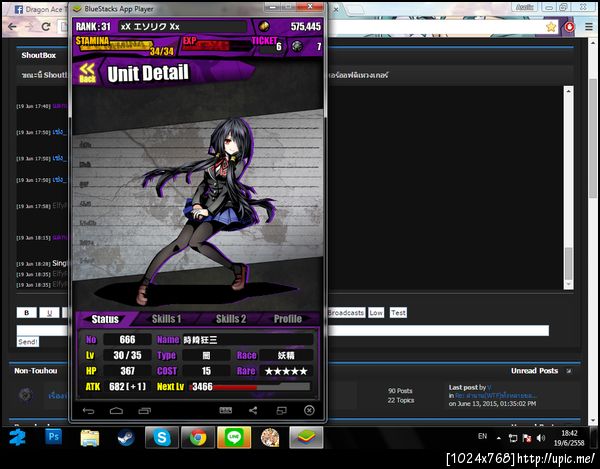The height and width of the screenshot is (469, 600).
Task: Click the ShoutBox scrollbar up arrow
Action: (568, 91)
